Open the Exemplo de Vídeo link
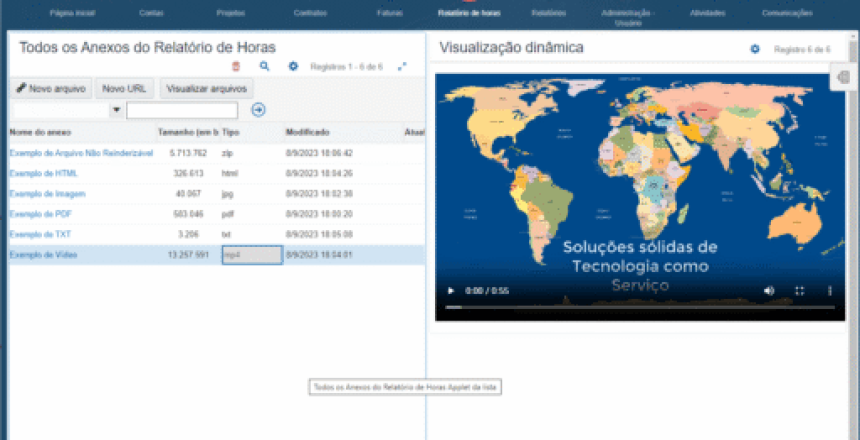Image resolution: width=860 pixels, height=440 pixels. pyautogui.click(x=43, y=255)
